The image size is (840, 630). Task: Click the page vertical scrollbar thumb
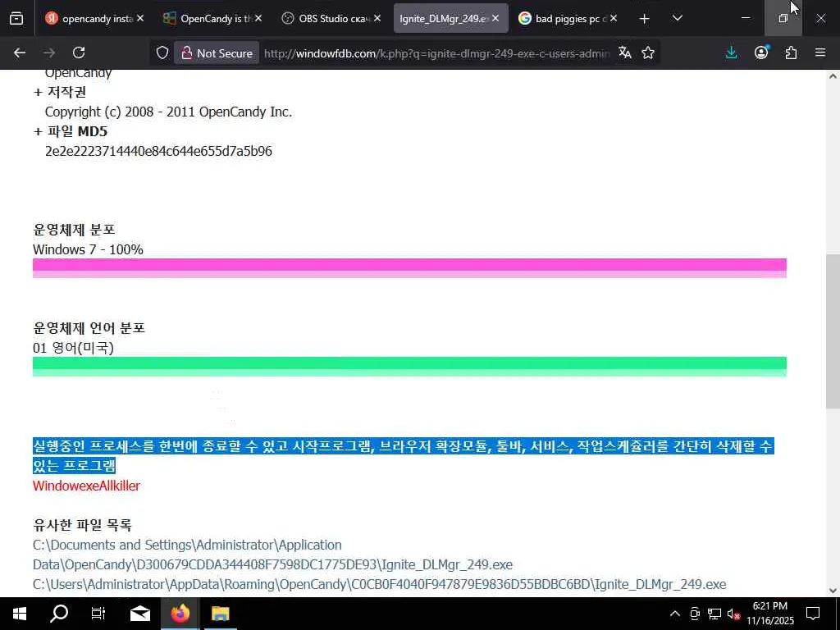tap(833, 332)
